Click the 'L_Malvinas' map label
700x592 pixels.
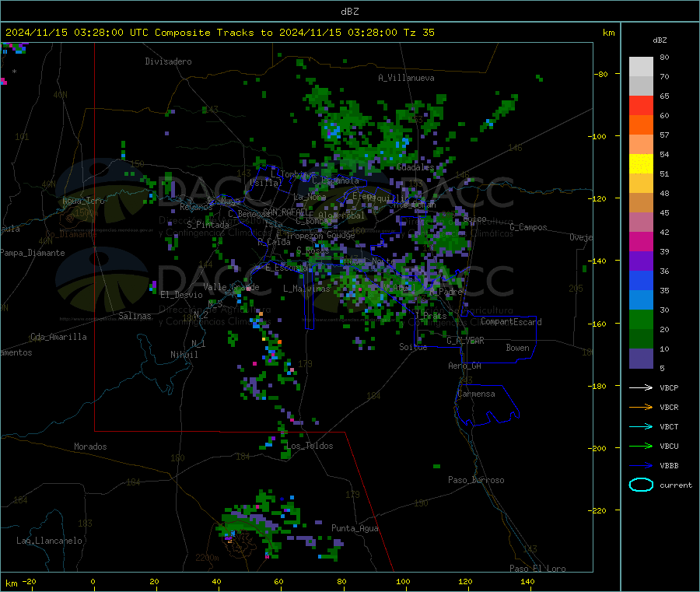coord(306,289)
